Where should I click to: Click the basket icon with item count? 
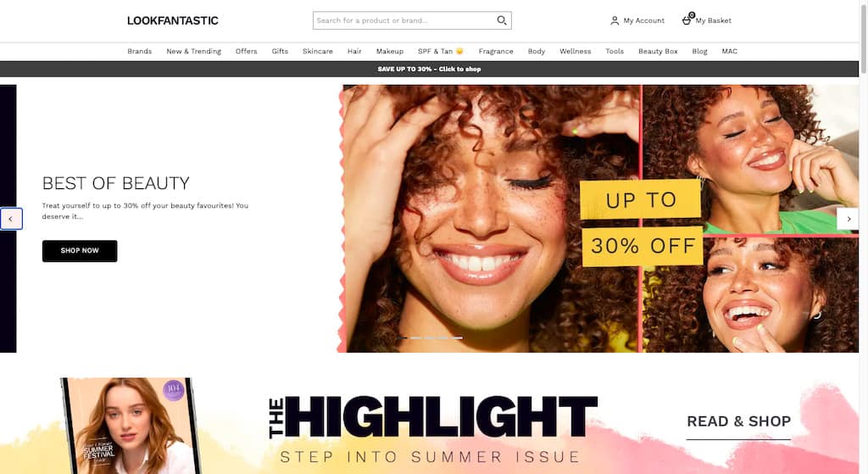687,20
